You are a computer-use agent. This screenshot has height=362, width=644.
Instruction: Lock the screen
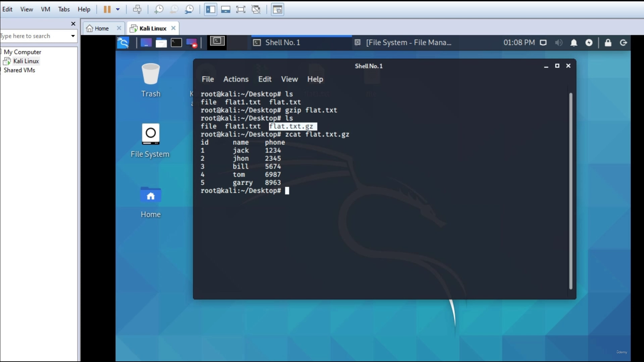608,43
